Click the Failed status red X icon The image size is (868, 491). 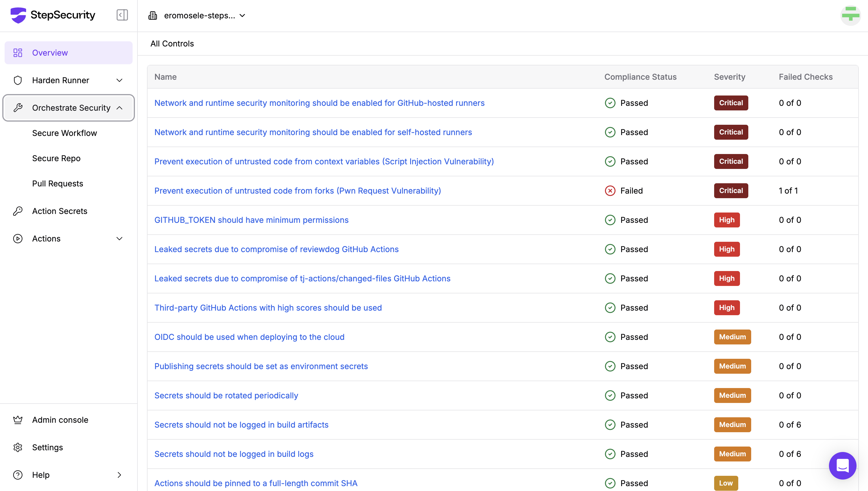click(x=610, y=191)
